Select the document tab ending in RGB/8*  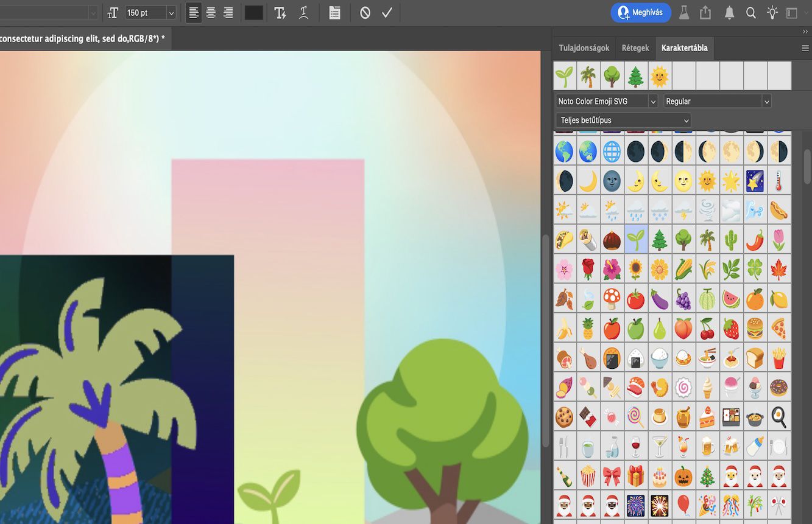coord(82,38)
